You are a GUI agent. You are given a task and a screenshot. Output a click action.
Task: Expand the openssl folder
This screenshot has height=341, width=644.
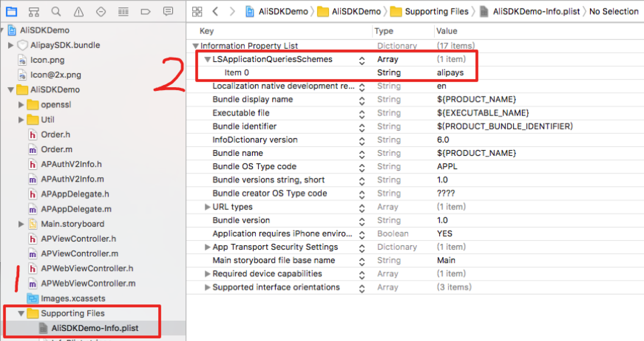pyautogui.click(x=21, y=105)
